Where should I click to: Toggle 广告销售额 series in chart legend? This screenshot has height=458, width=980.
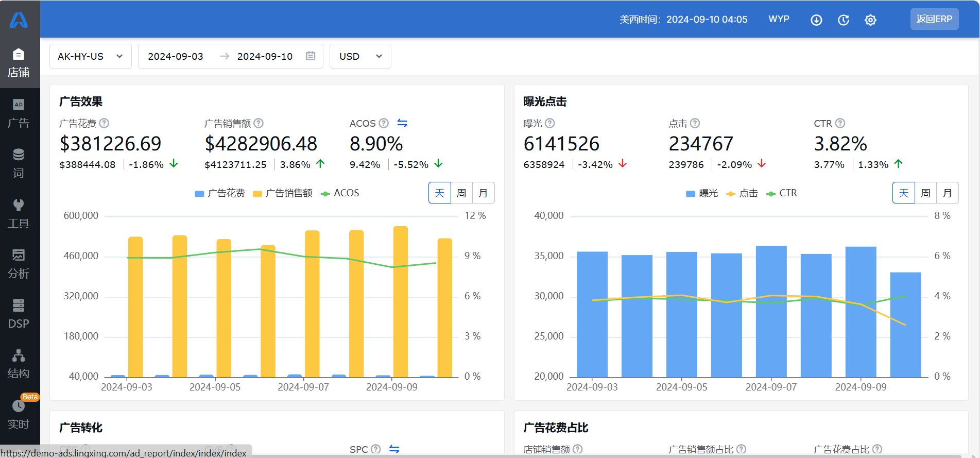coord(283,193)
